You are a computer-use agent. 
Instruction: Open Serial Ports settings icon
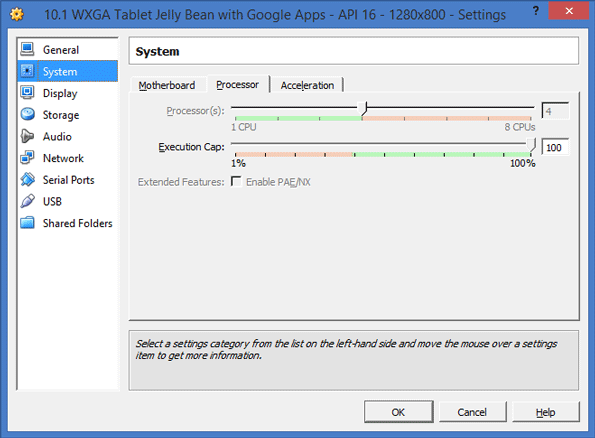27,179
